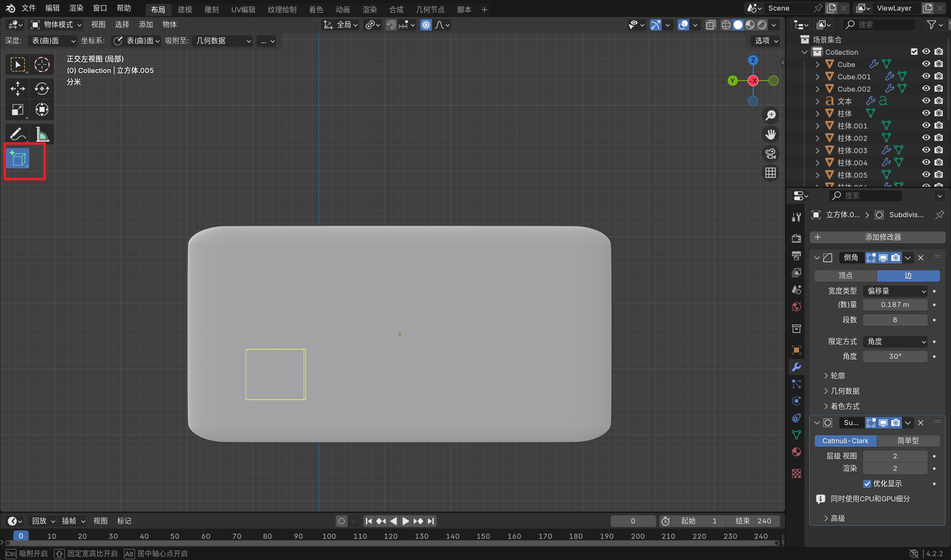Select the Rotate tool
The image size is (951, 560).
(x=42, y=88)
